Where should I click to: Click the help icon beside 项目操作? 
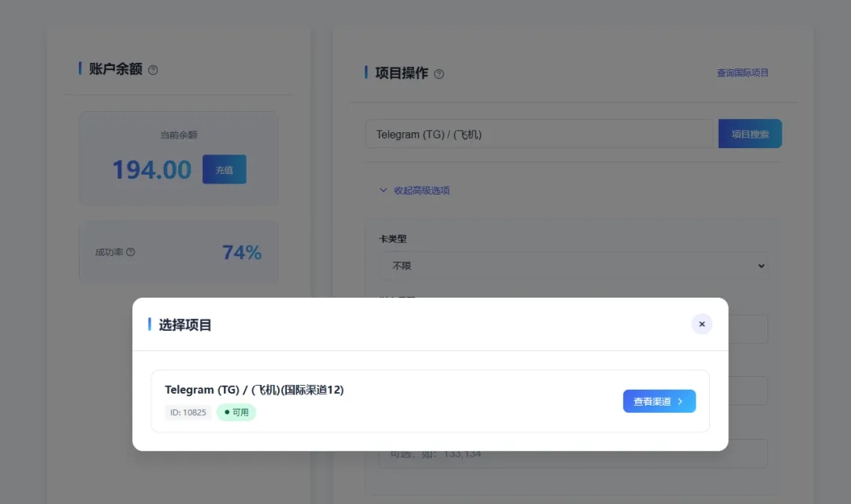(x=439, y=74)
